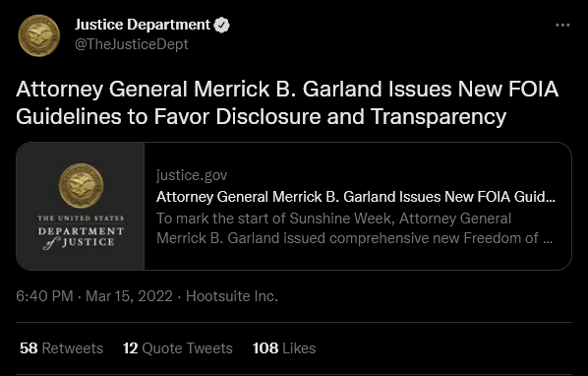
Task: Click the Department of Justice wordmark in card
Action: [x=81, y=232]
